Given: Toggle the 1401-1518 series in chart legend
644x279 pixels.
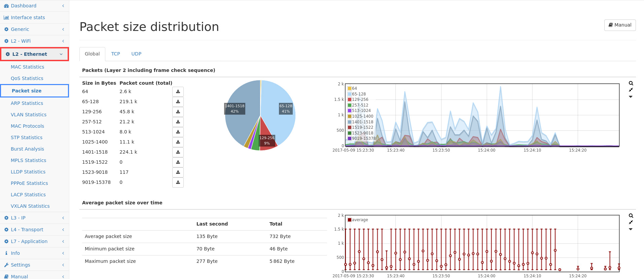Looking at the screenshot, I should coord(362,122).
